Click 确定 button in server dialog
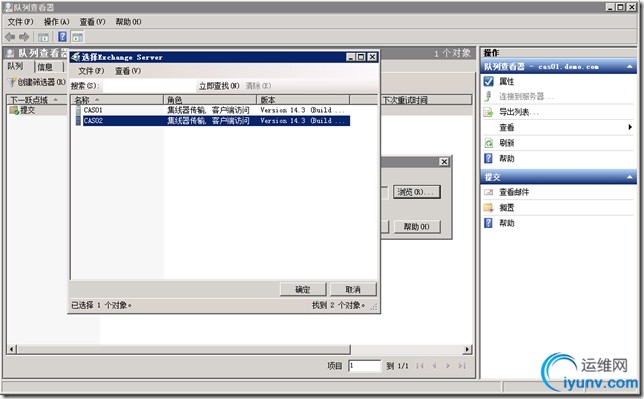This screenshot has height=399, width=644. pyautogui.click(x=303, y=289)
